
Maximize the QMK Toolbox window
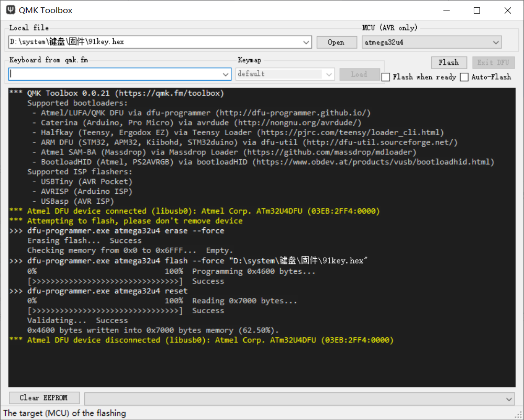pyautogui.click(x=477, y=10)
